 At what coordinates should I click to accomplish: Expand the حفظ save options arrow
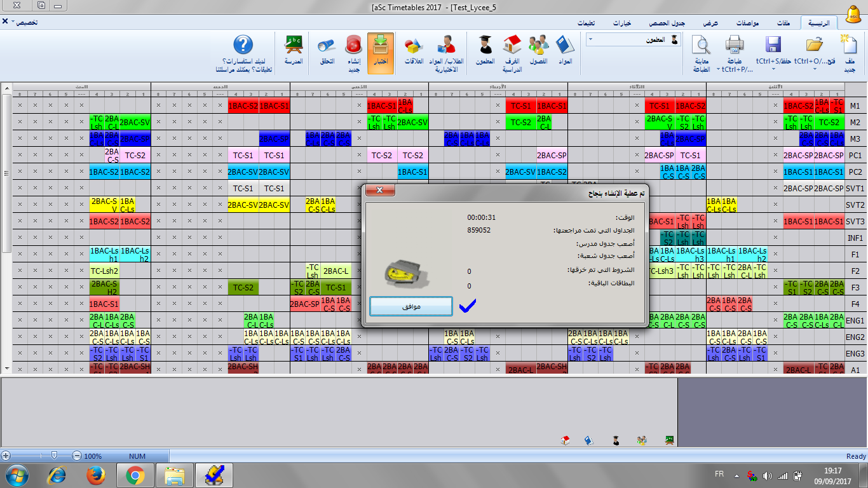point(773,69)
